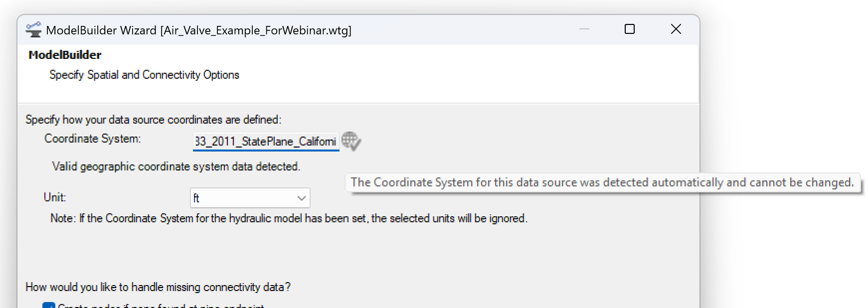
Task: Click the missing connectivity data question text
Action: coord(158,287)
